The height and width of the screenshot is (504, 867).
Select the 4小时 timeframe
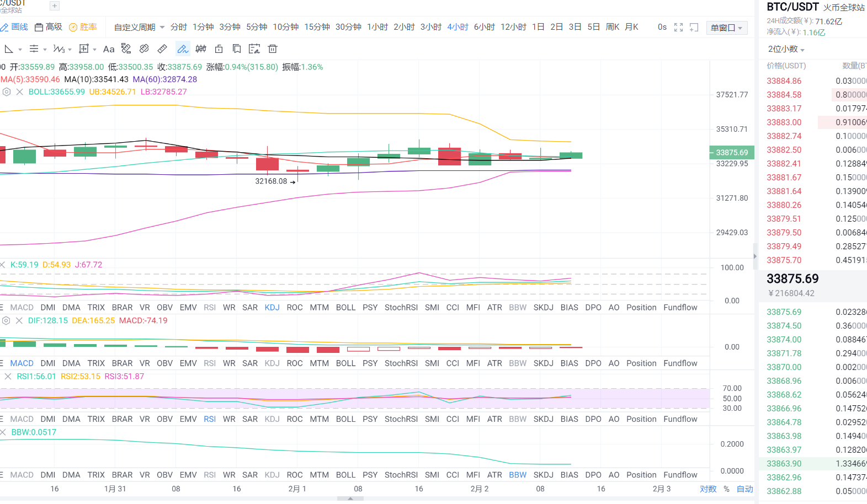tap(458, 27)
